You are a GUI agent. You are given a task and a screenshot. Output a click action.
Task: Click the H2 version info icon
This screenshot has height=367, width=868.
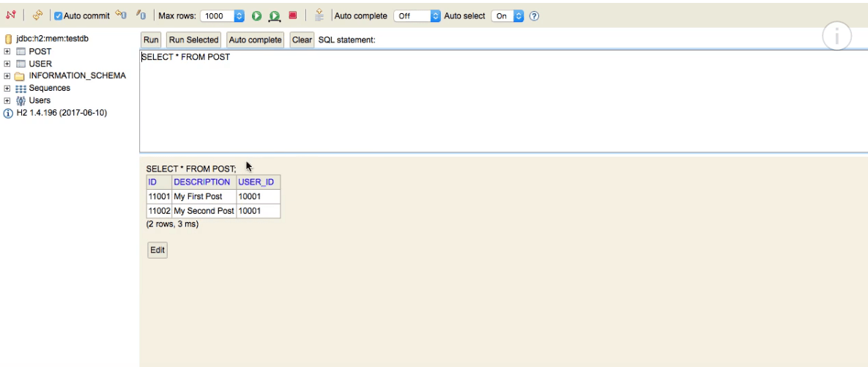click(x=8, y=113)
